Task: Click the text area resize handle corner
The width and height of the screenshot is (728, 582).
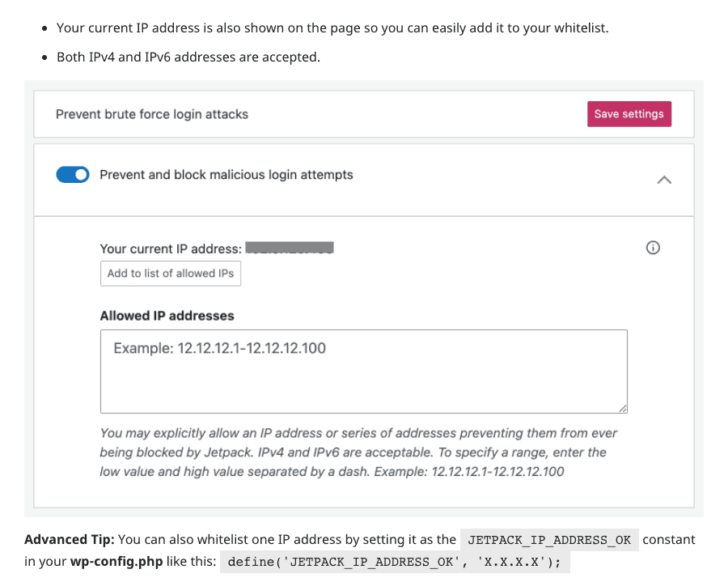Action: [x=623, y=408]
